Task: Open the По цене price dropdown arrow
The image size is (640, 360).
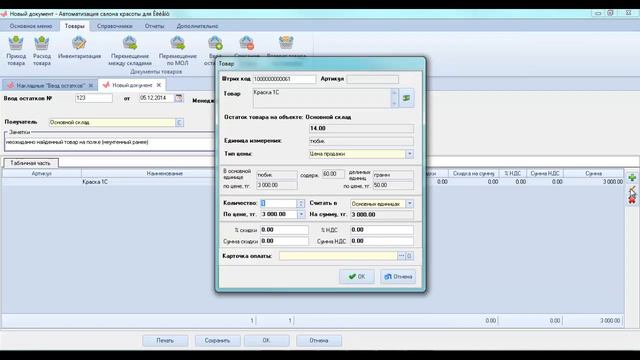Action: point(301,214)
